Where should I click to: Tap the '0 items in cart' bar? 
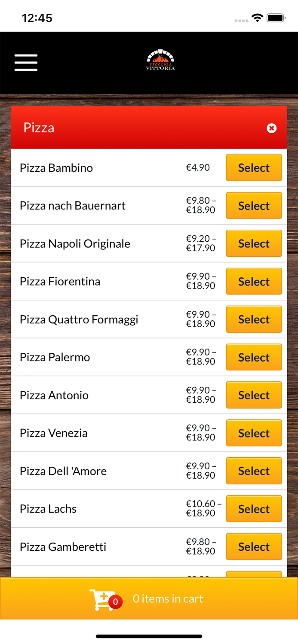168,598
